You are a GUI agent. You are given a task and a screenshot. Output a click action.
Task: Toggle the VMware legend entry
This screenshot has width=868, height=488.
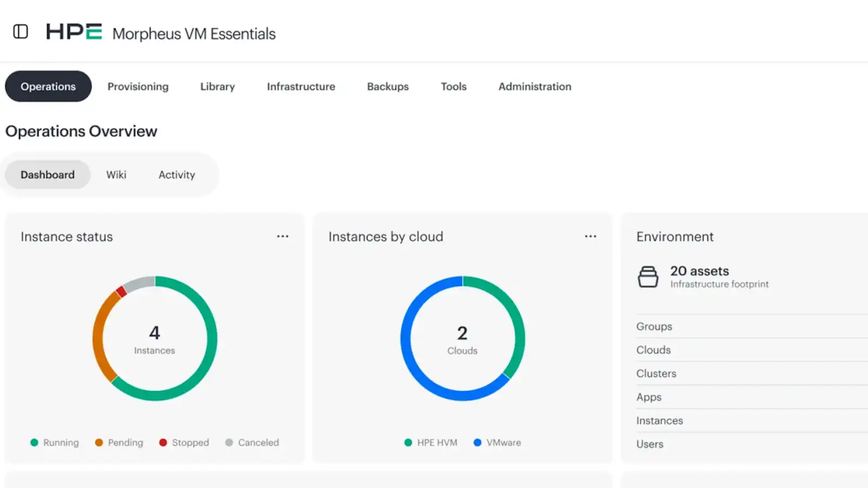[x=497, y=442]
